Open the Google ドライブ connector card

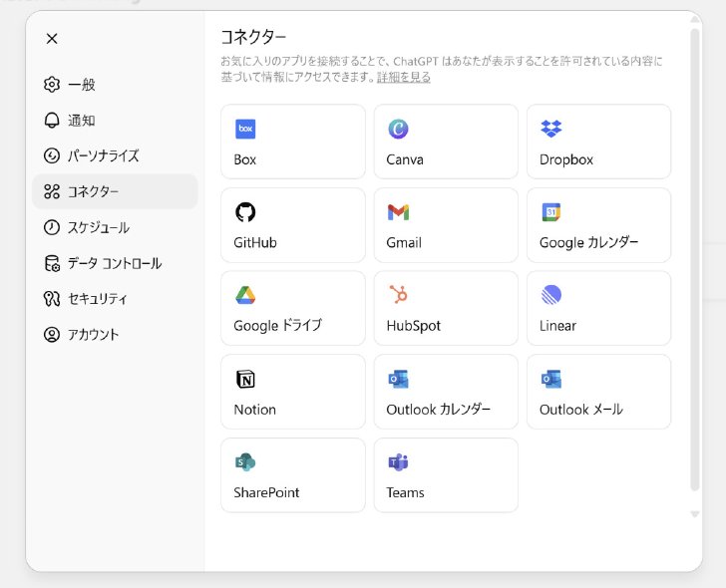tap(293, 308)
